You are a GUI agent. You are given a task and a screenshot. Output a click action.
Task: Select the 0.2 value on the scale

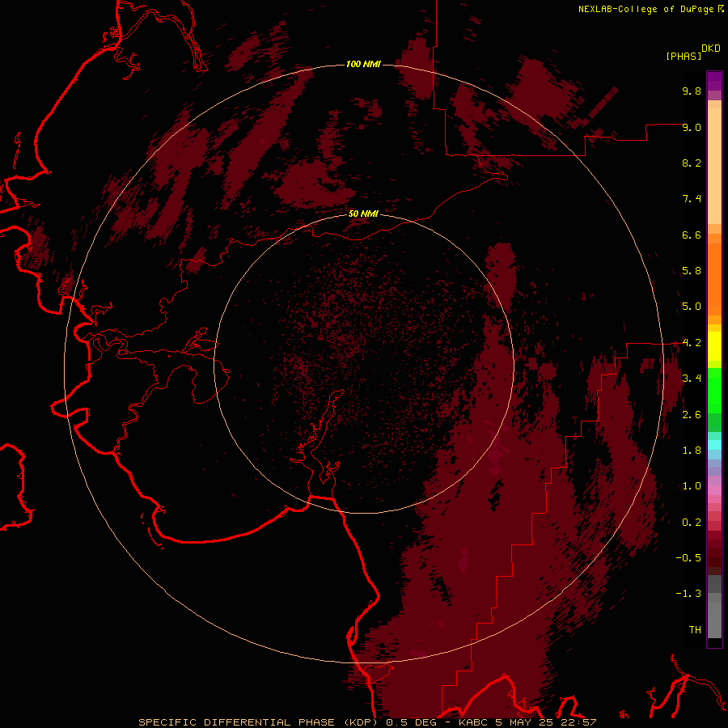pyautogui.click(x=692, y=523)
